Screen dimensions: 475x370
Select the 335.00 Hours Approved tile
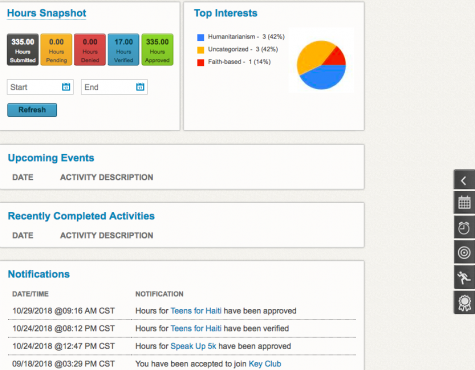pos(157,49)
